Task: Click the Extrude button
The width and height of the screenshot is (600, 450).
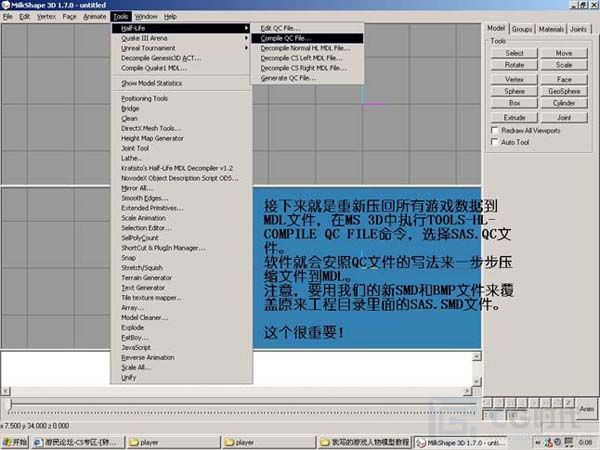Action: [x=514, y=118]
